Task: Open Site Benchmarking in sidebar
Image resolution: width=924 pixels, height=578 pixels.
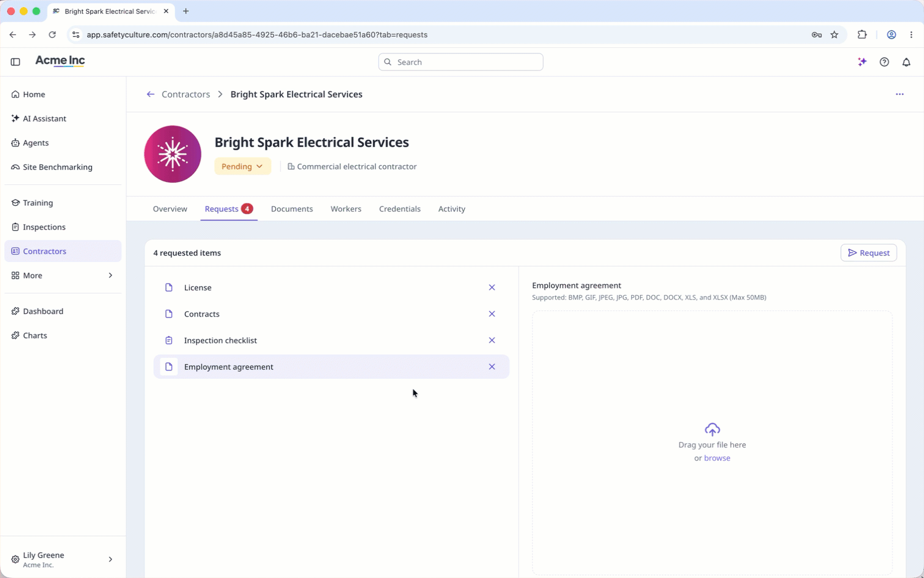Action: point(63,167)
